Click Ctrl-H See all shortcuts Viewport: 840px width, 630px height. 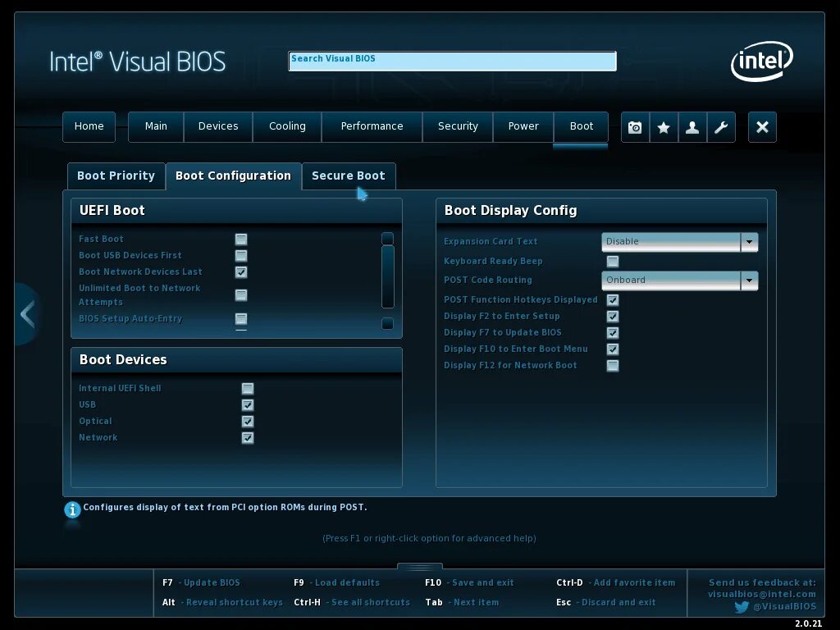pos(352,603)
